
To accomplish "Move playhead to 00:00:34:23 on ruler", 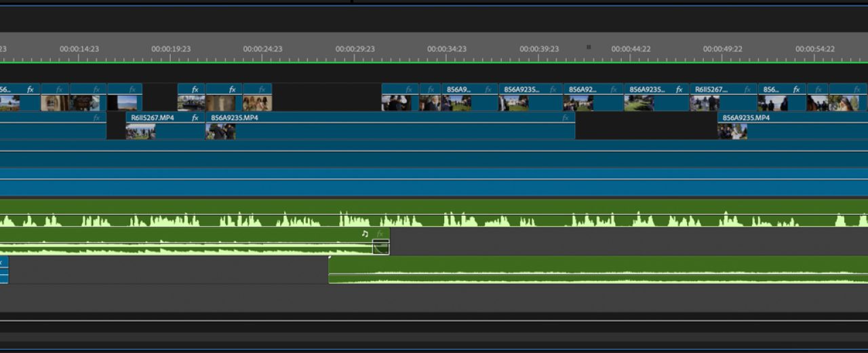I will tap(446, 49).
